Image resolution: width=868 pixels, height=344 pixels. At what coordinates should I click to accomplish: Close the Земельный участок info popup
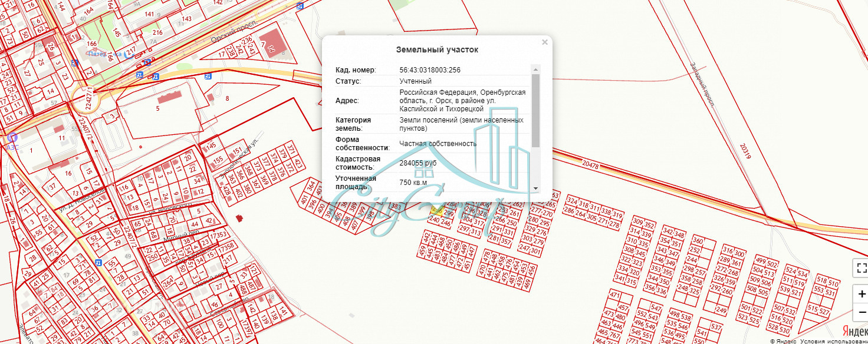pyautogui.click(x=545, y=42)
